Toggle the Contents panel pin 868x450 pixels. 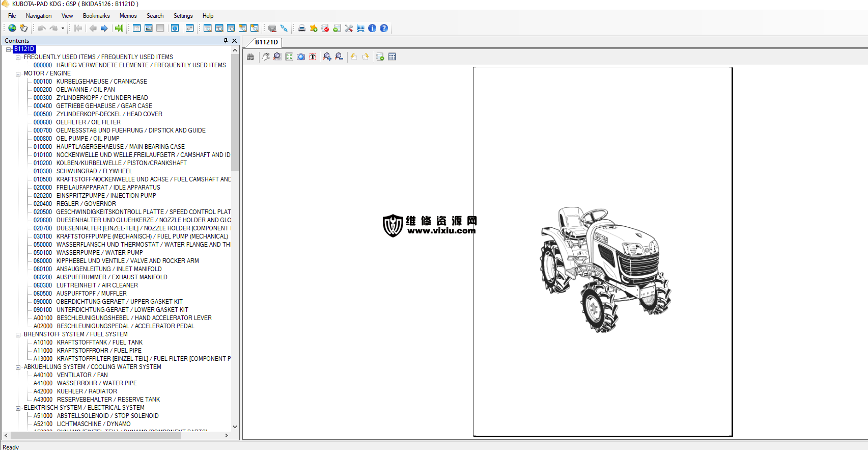click(226, 40)
